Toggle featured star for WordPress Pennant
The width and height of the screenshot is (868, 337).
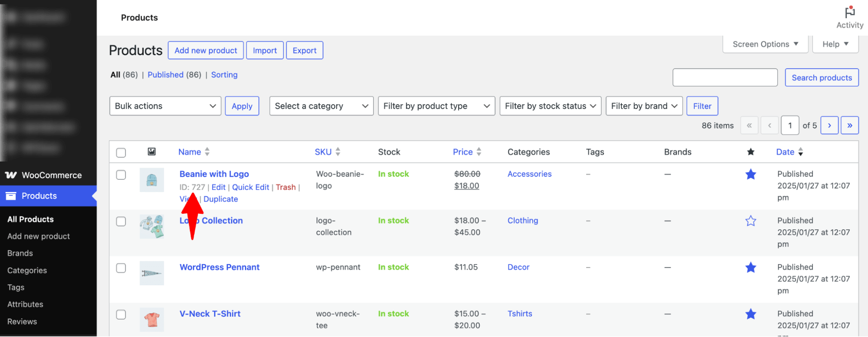[750, 268]
